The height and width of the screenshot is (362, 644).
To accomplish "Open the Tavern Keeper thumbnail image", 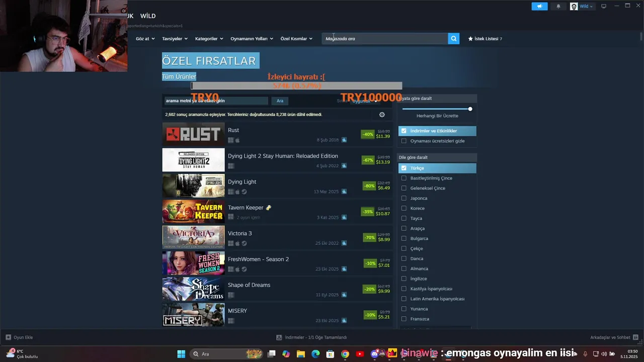I will click(x=193, y=212).
